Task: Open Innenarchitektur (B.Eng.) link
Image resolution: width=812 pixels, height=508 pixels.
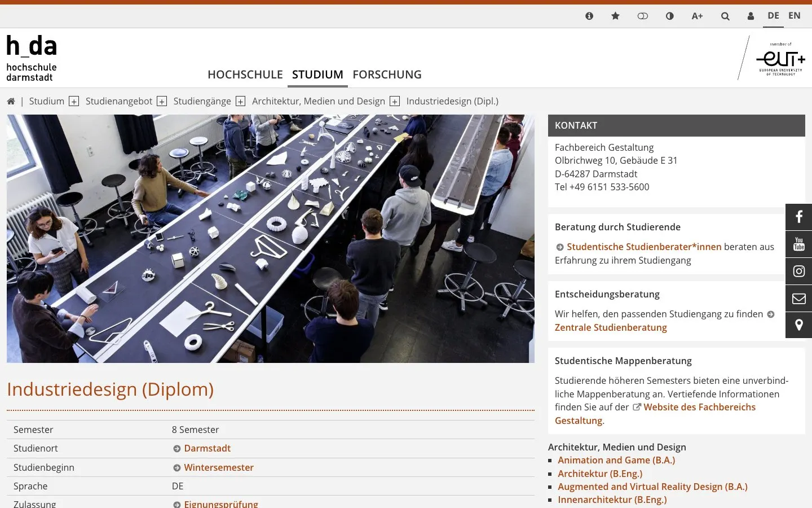Action: [612, 500]
